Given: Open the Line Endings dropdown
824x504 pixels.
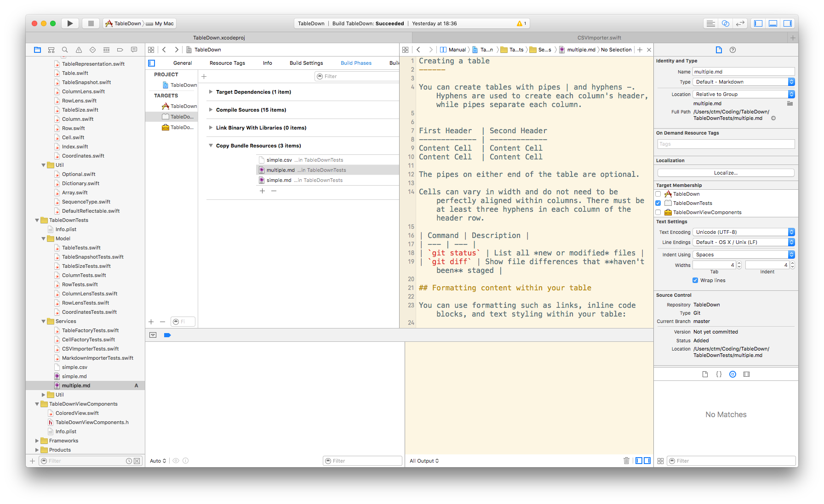Looking at the screenshot, I should tap(744, 242).
